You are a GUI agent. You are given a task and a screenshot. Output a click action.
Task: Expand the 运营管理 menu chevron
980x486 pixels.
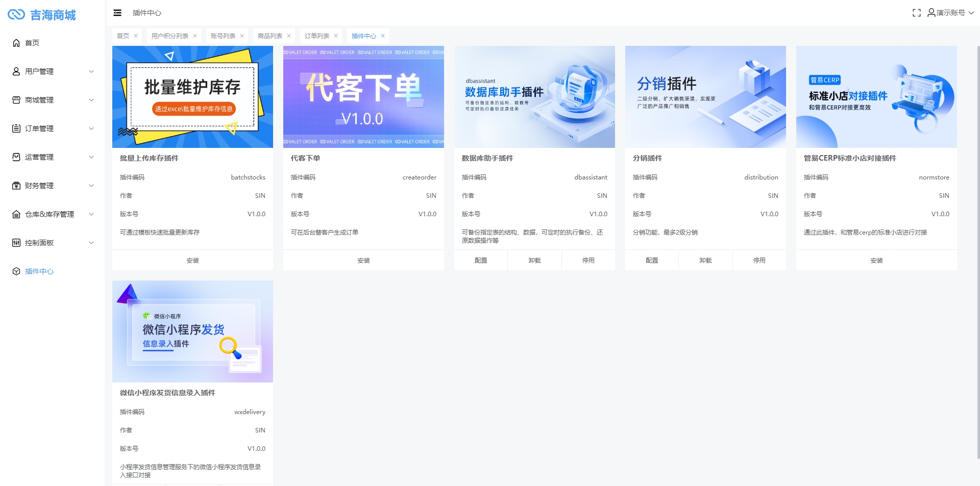point(91,157)
